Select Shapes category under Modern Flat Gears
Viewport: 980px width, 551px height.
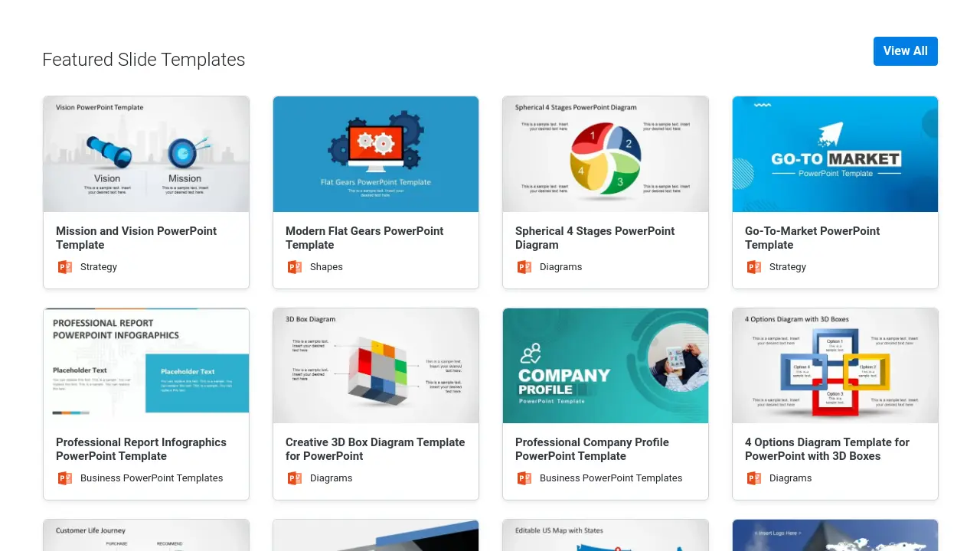click(326, 267)
